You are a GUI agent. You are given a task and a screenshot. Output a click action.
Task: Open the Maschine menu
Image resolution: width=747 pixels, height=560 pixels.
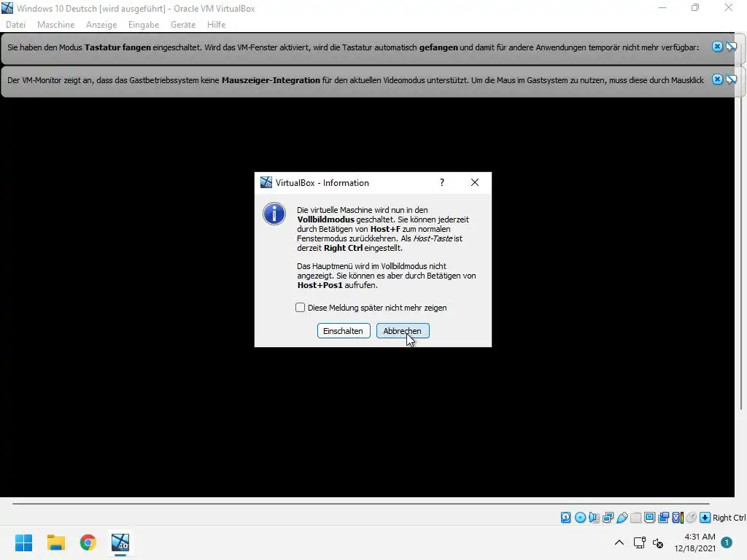pyautogui.click(x=55, y=25)
